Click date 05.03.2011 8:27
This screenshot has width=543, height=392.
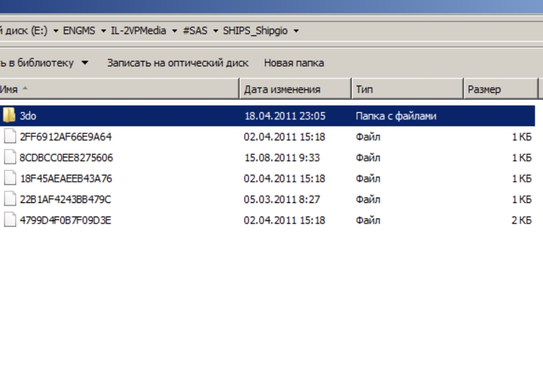282,200
